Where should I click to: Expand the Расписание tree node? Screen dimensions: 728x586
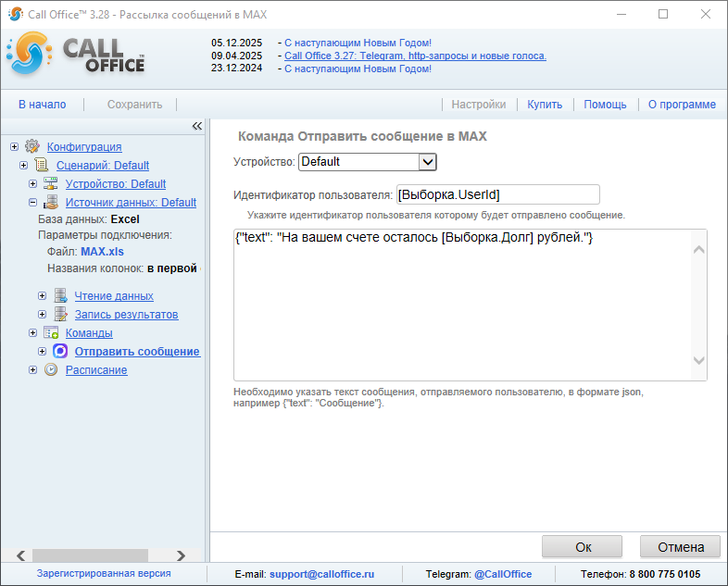coord(33,369)
